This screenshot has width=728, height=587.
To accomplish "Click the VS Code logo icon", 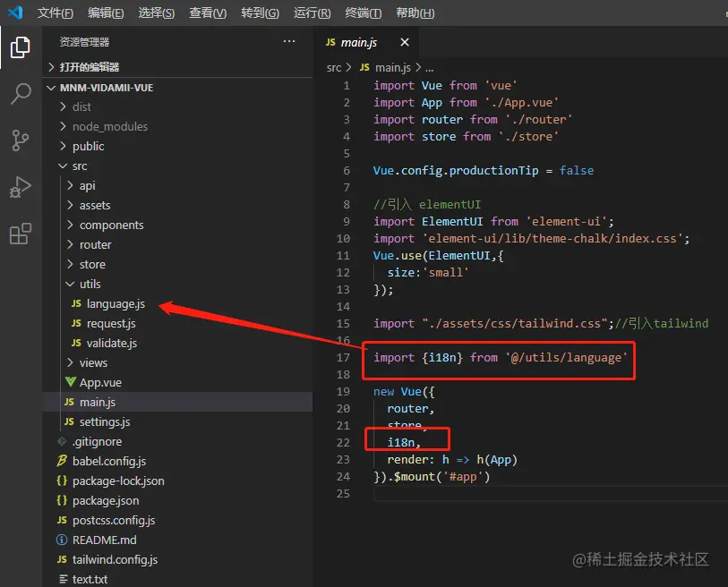I will (16, 13).
